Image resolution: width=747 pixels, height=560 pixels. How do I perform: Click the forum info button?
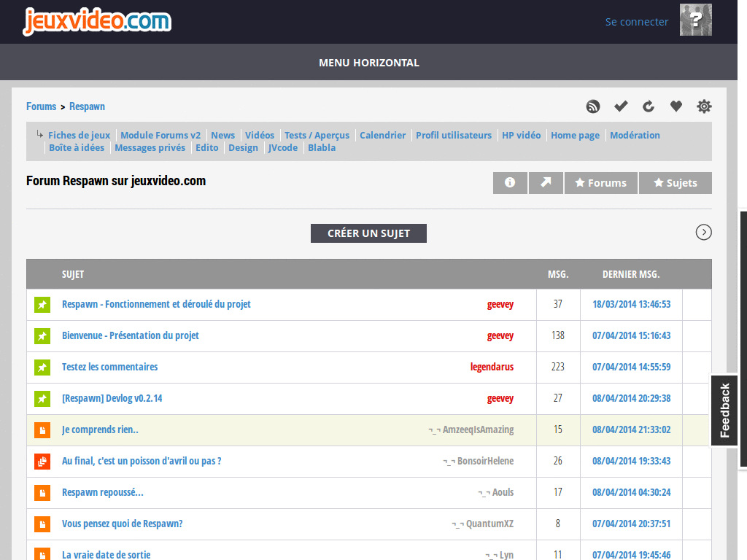click(x=510, y=183)
